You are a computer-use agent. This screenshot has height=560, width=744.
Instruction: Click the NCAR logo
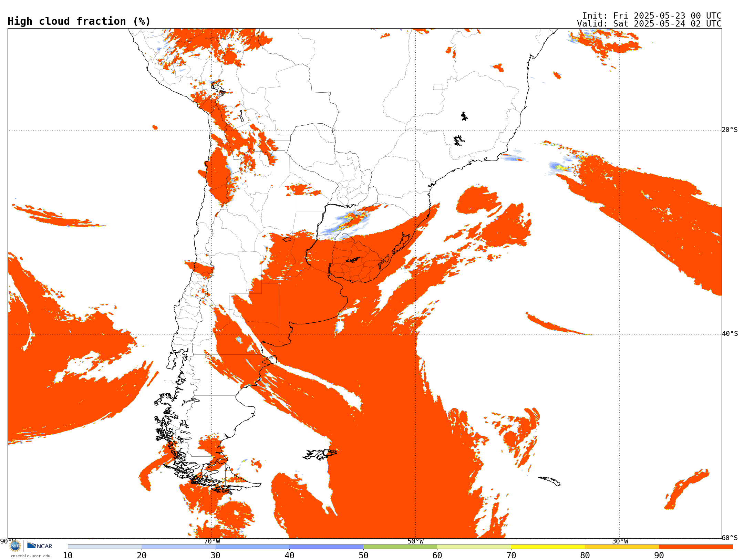pyautogui.click(x=40, y=546)
